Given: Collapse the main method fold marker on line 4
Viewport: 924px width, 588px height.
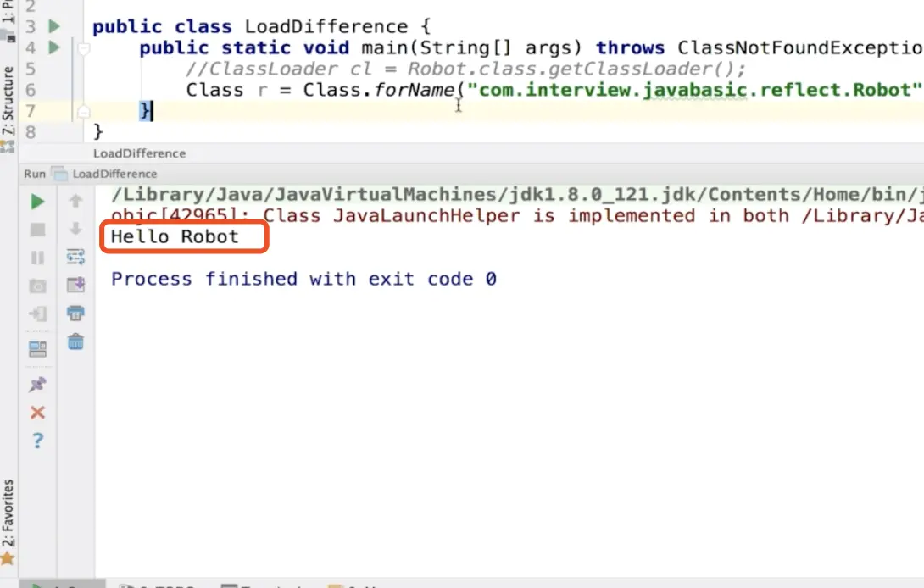Looking at the screenshot, I should (84, 49).
